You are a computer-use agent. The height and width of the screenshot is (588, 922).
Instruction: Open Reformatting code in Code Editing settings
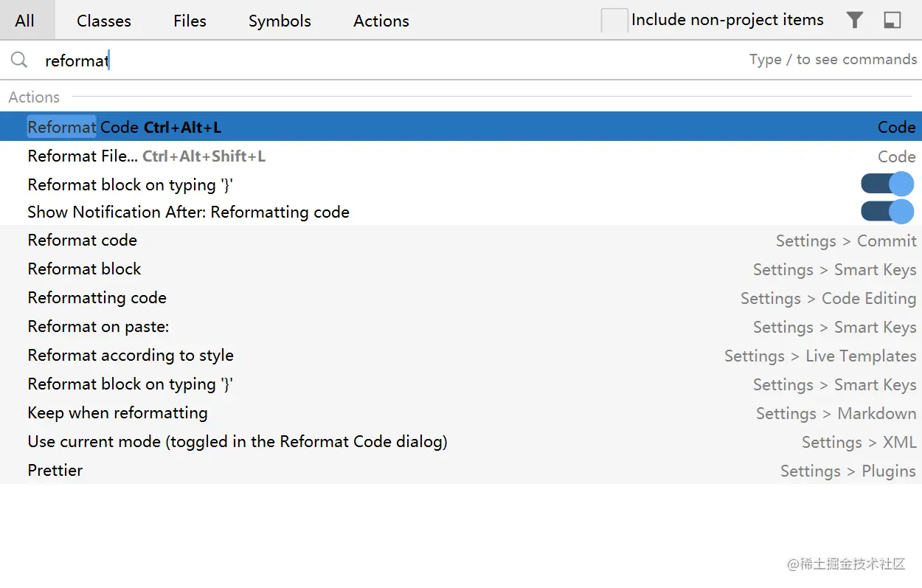point(97,298)
